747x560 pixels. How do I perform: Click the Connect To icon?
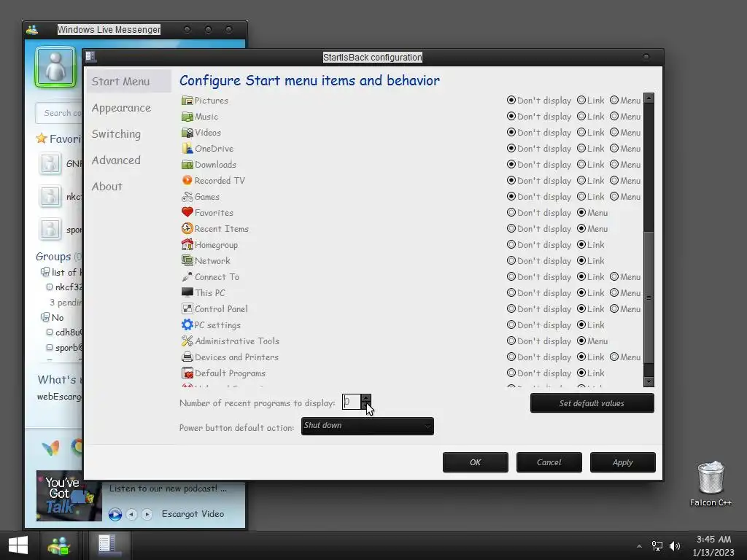click(187, 276)
